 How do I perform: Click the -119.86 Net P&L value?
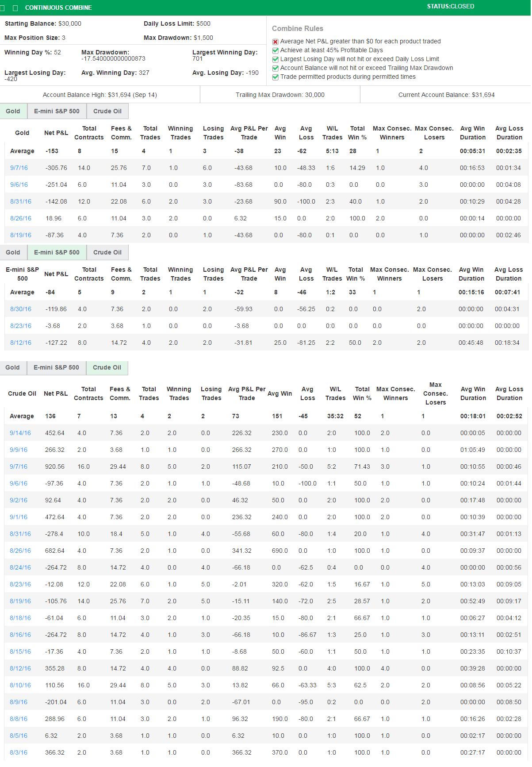tap(56, 309)
